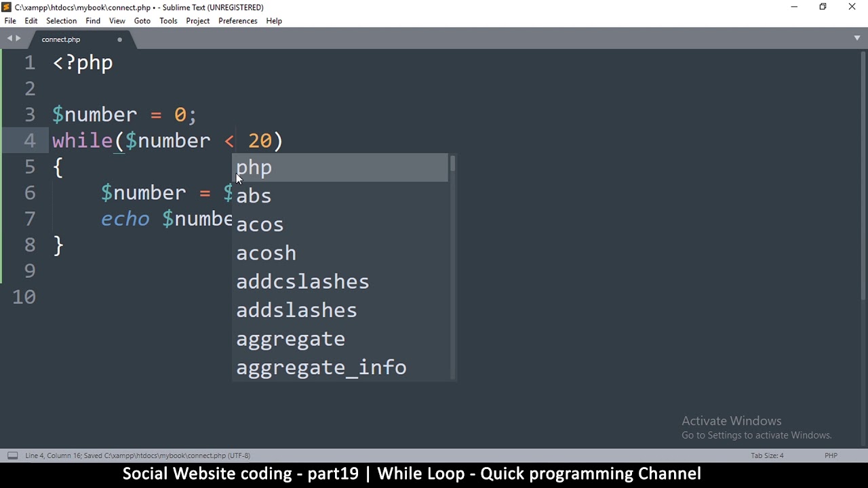Click line number 1 in gutter
This screenshot has width=868, height=488.
click(x=30, y=63)
